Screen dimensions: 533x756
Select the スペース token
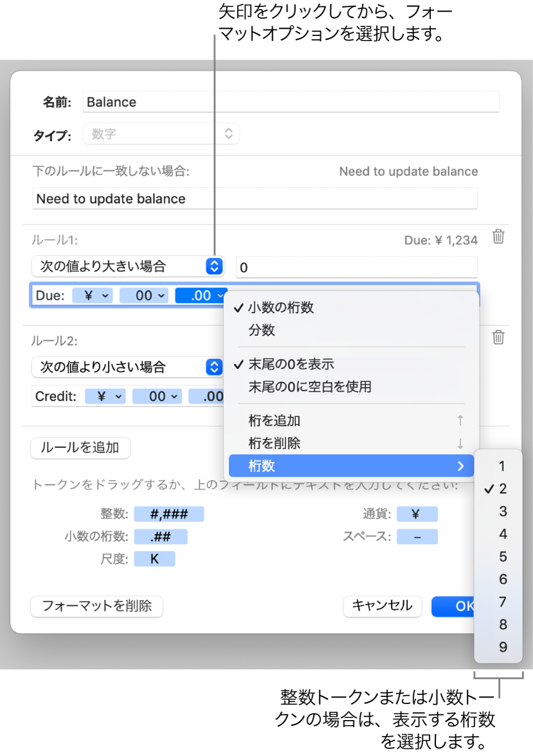[x=417, y=536]
